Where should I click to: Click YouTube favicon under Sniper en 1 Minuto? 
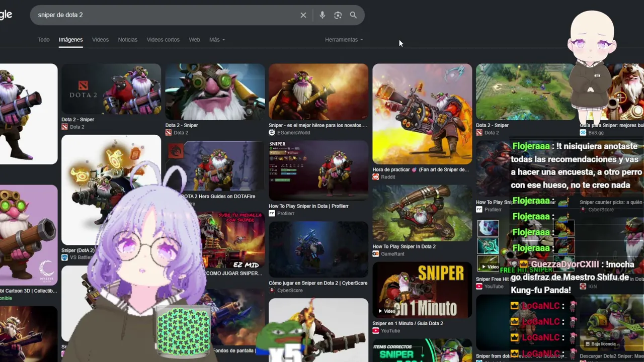point(376,331)
